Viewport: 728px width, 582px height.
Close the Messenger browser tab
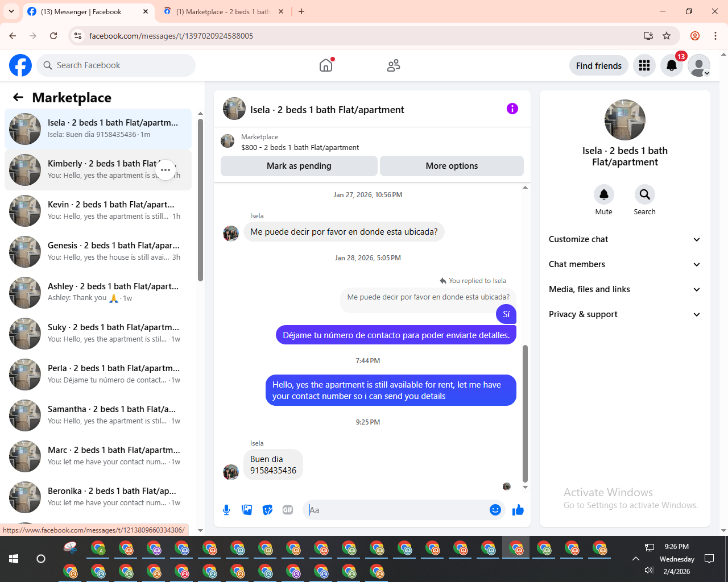pos(146,11)
